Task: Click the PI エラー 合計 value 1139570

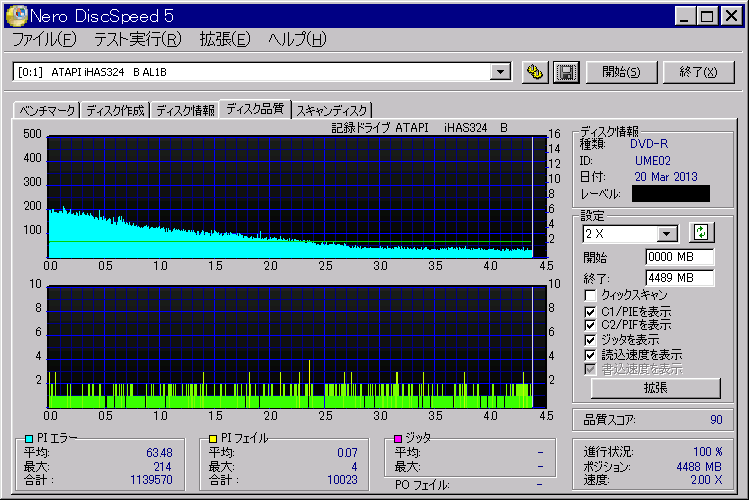Action: click(x=151, y=480)
